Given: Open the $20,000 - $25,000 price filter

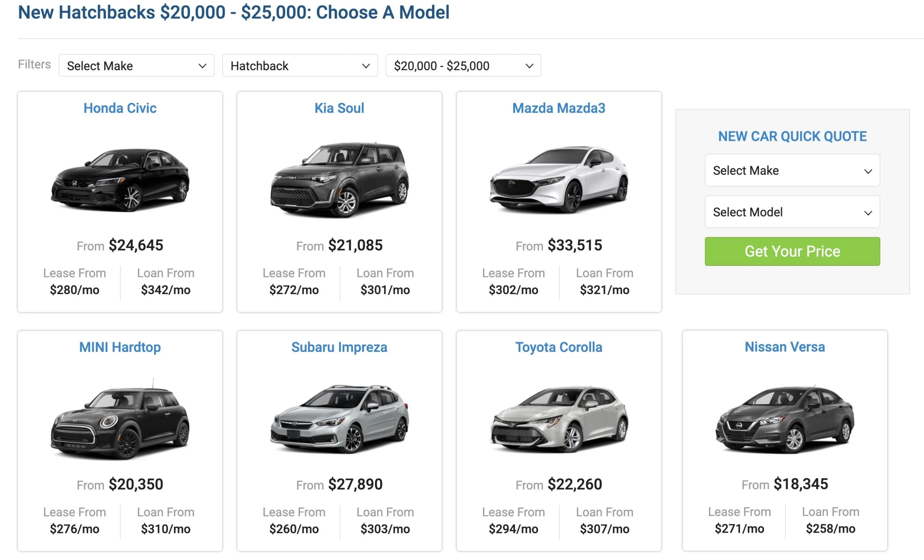Looking at the screenshot, I should click(463, 66).
